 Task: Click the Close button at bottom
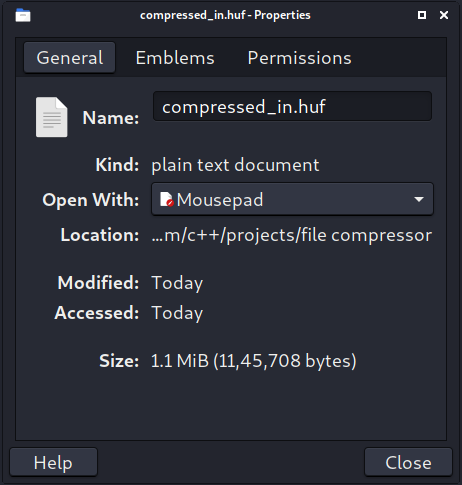(x=408, y=462)
